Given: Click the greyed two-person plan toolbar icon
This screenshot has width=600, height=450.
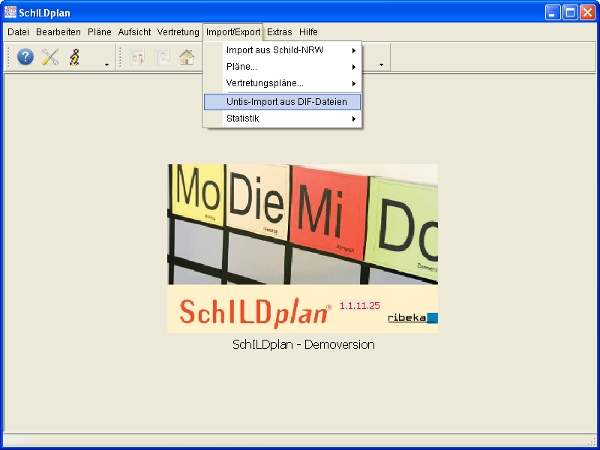Looking at the screenshot, I should coord(137,57).
